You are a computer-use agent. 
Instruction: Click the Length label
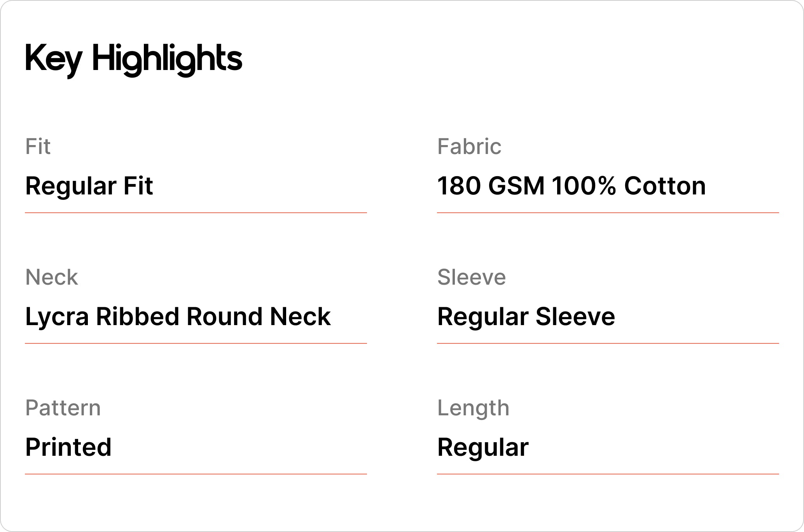pyautogui.click(x=473, y=408)
